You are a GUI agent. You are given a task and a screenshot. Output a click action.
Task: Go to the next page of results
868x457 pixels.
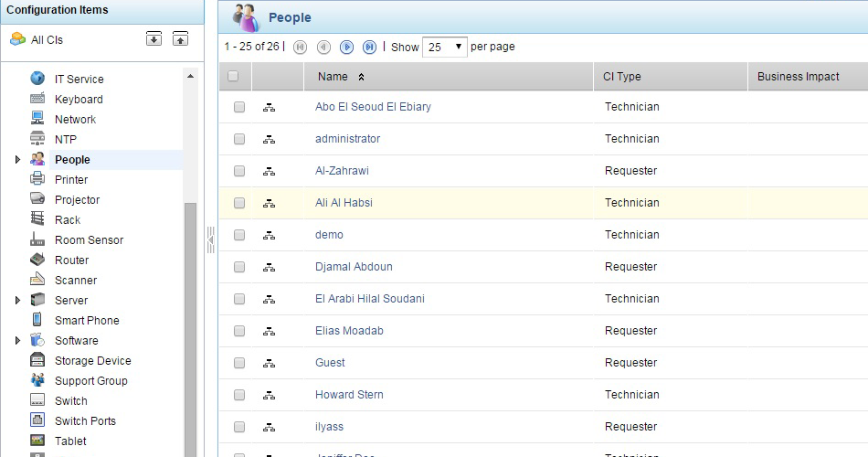pyautogui.click(x=346, y=47)
